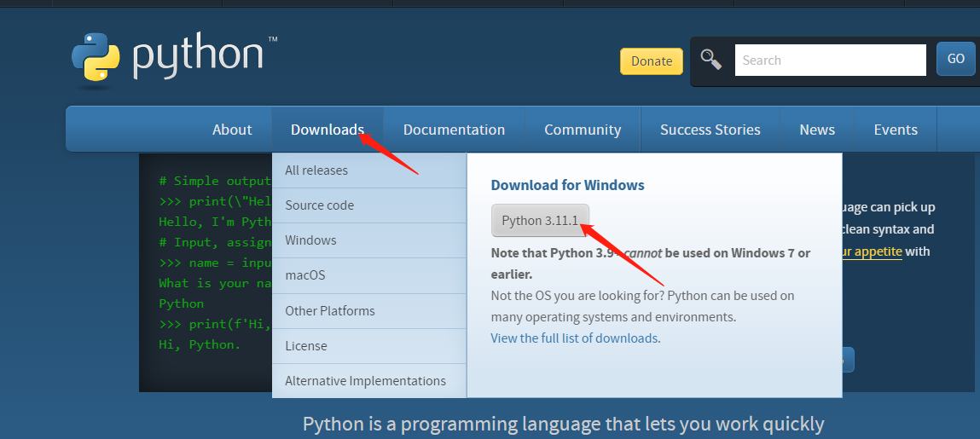Image resolution: width=980 pixels, height=439 pixels.
Task: Open the Community menu
Action: coord(583,130)
